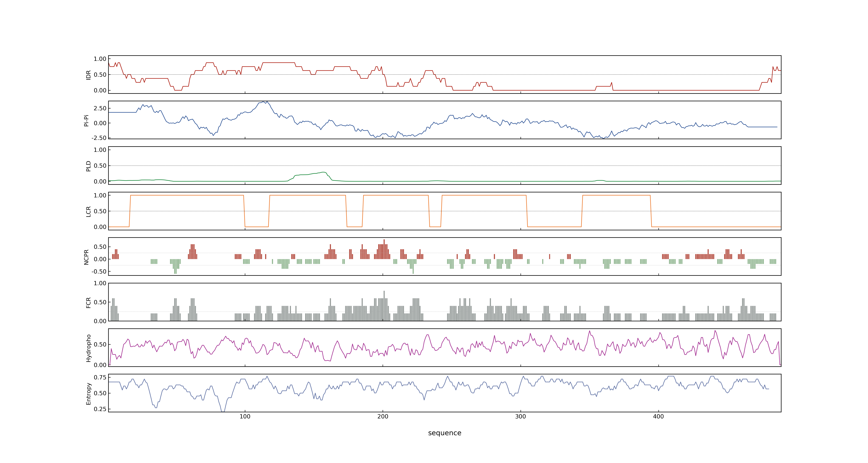
Task: Click the Pi-Pi axis label
Action: pos(86,120)
